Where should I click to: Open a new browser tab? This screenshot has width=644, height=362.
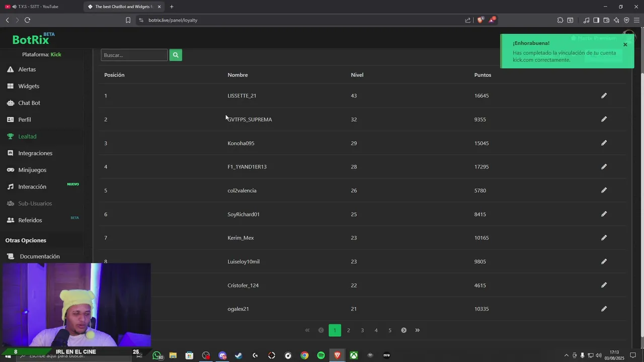[x=172, y=7]
